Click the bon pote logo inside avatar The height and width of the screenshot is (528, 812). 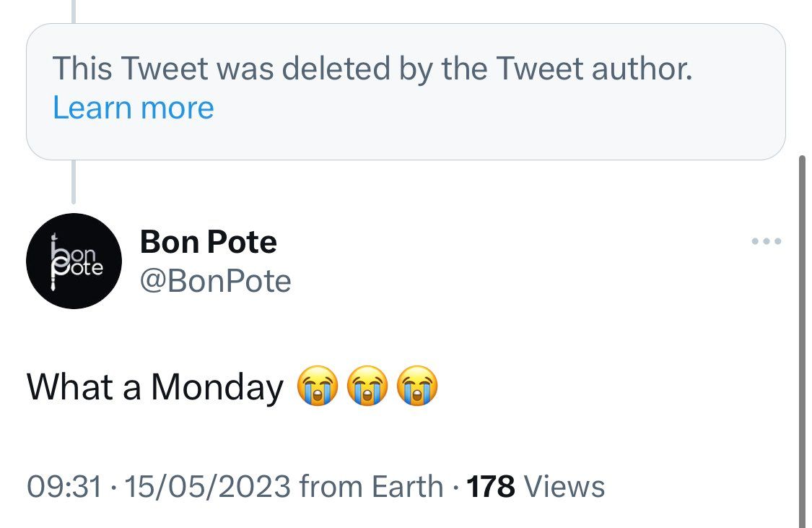[x=76, y=261]
